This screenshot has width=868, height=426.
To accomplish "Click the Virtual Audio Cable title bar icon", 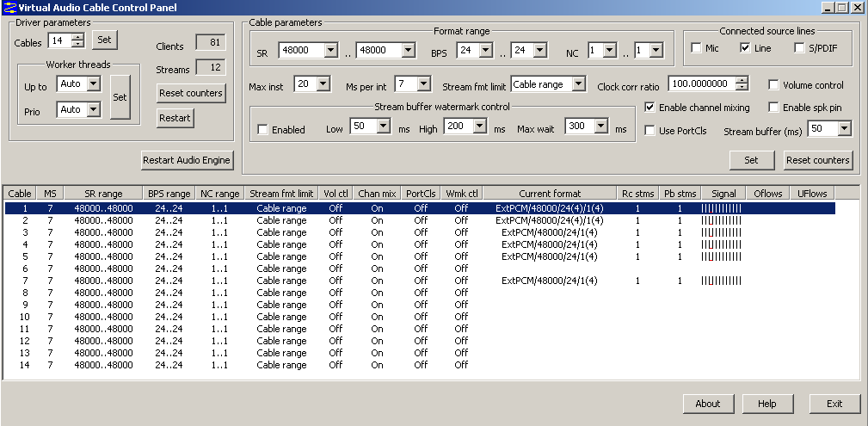I will pos(9,7).
